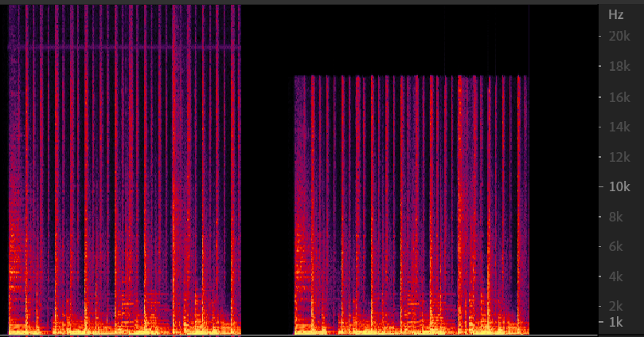Place cursor in middle of left spectrogram clip
The height and width of the screenshot is (337, 644).
(x=124, y=169)
